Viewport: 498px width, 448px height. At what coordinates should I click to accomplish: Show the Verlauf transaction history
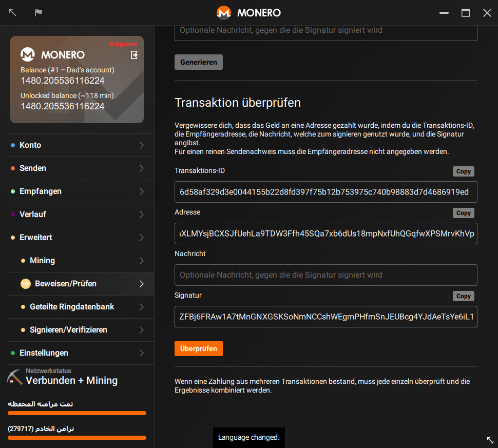[81, 215]
